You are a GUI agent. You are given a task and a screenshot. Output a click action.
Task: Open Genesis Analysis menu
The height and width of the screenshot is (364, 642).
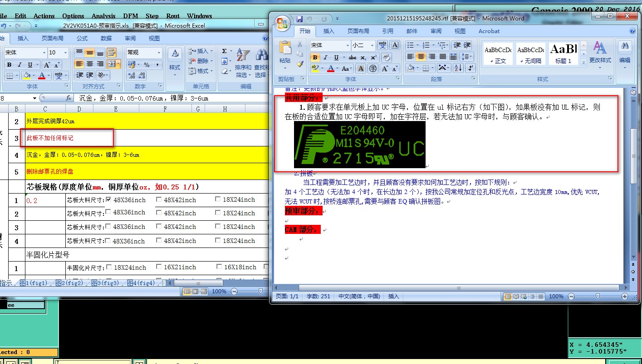(103, 16)
